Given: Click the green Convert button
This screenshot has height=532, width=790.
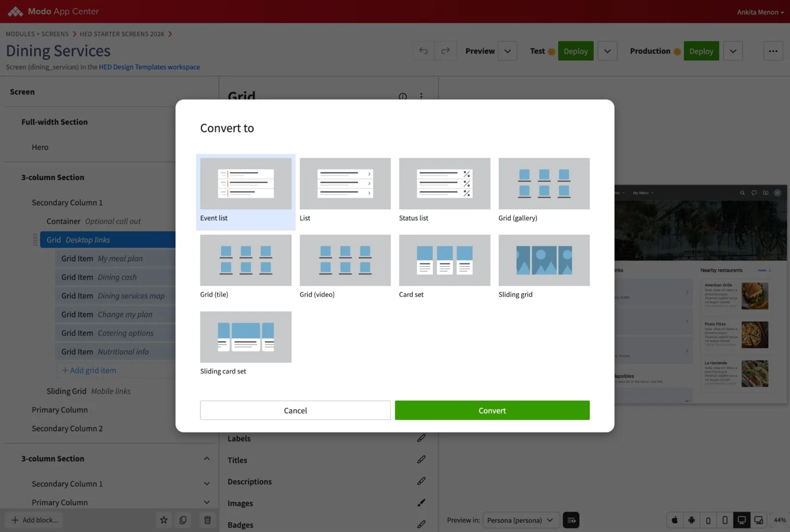Looking at the screenshot, I should [x=492, y=410].
